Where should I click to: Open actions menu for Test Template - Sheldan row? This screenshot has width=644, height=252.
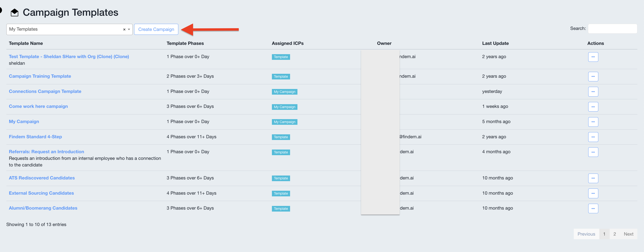[x=593, y=57]
